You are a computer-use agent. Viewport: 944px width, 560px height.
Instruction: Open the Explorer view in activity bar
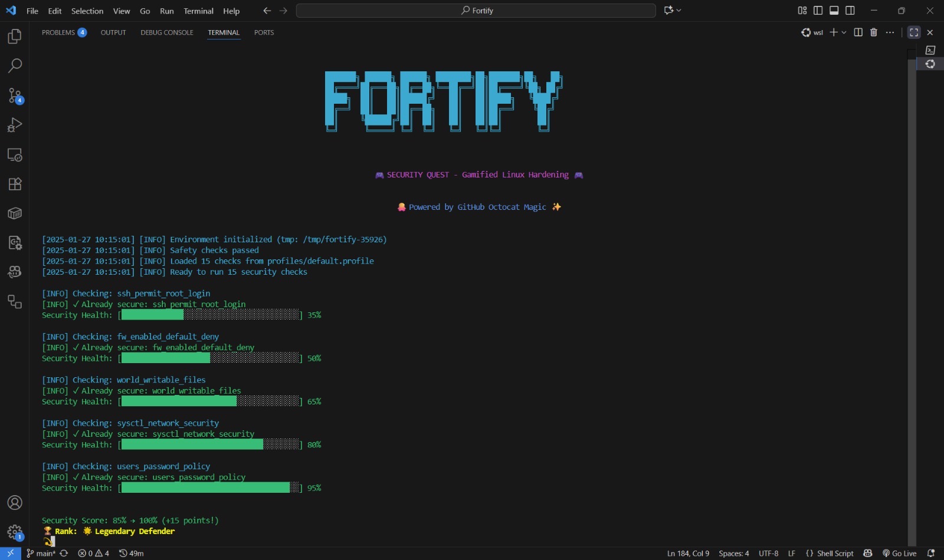coord(15,37)
